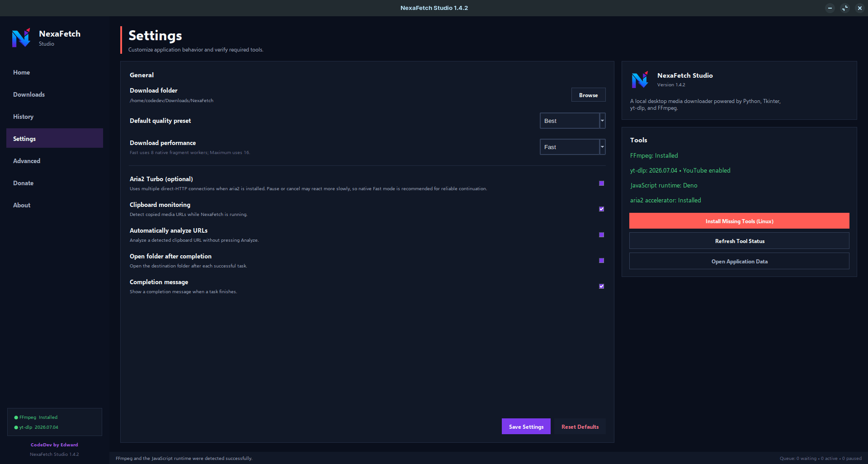Click Refresh Tool Status button

pos(739,241)
